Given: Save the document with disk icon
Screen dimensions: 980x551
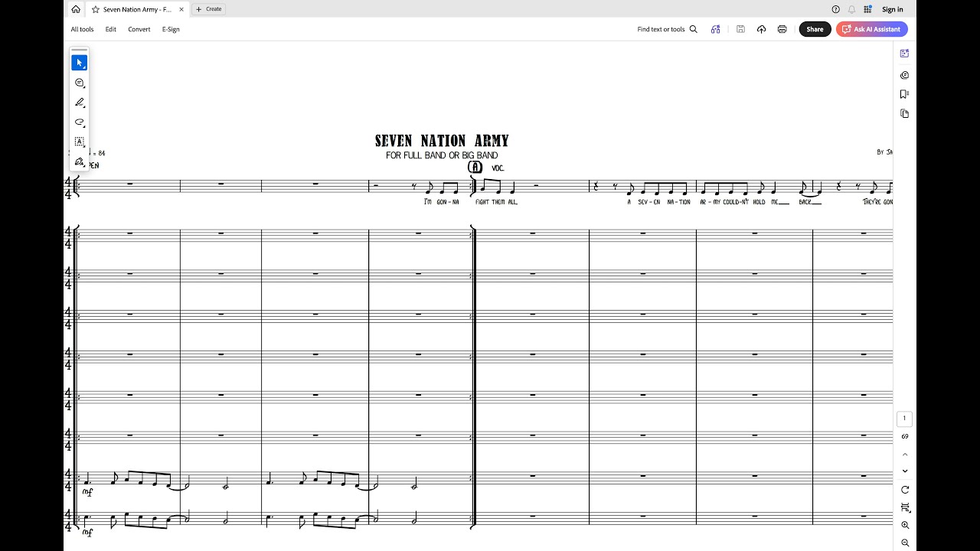Looking at the screenshot, I should point(740,29).
